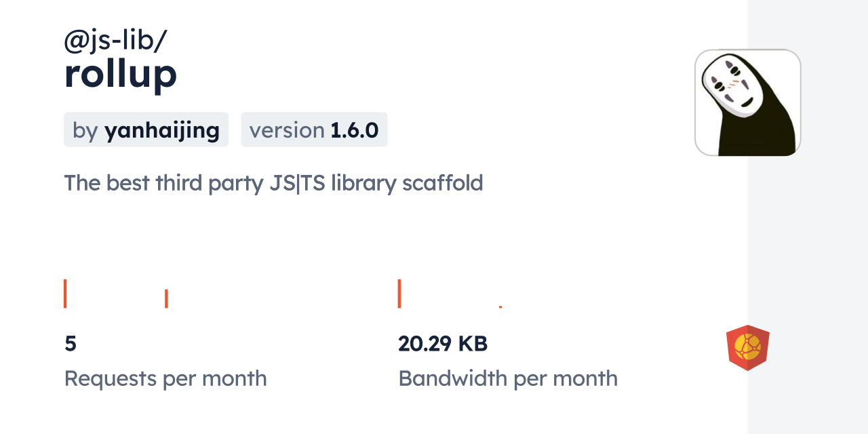Viewport: 868px width, 434px height.
Task: Click the 'rollup' package title
Action: pos(121,74)
